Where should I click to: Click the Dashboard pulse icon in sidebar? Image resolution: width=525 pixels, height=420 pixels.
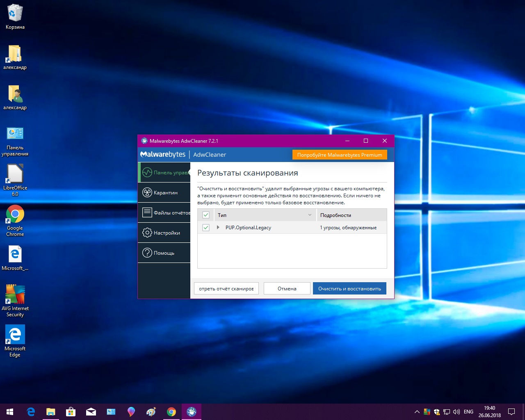tap(147, 173)
